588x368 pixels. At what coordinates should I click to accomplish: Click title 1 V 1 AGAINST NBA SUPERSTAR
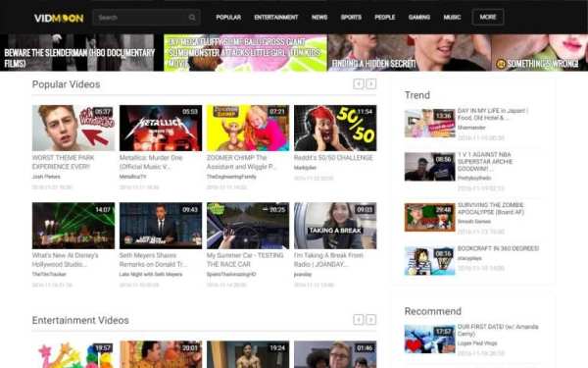(485, 162)
